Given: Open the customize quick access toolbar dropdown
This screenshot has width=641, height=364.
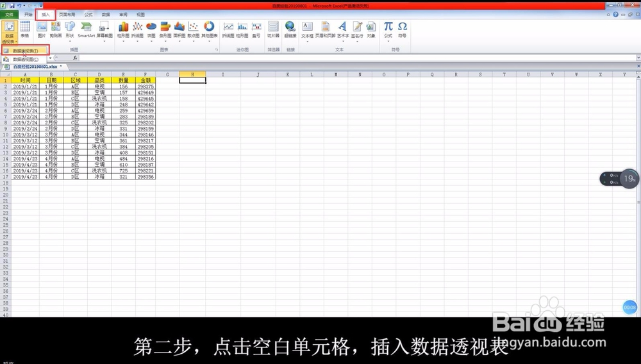Looking at the screenshot, I should point(41,6).
